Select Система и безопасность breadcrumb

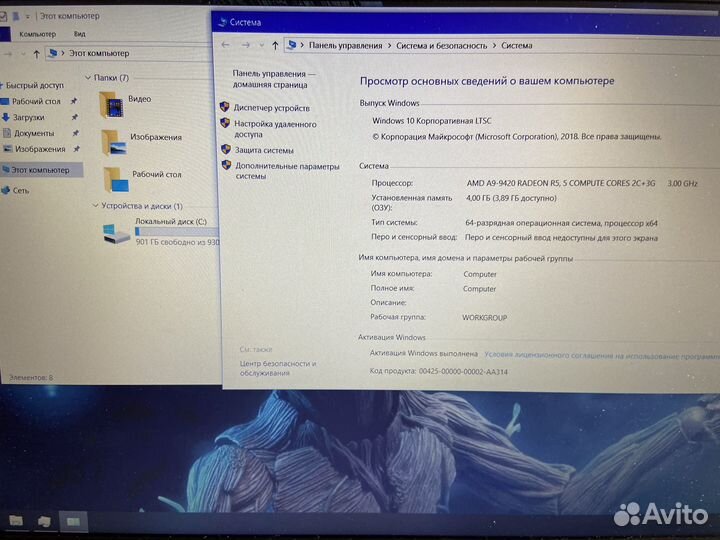441,45
